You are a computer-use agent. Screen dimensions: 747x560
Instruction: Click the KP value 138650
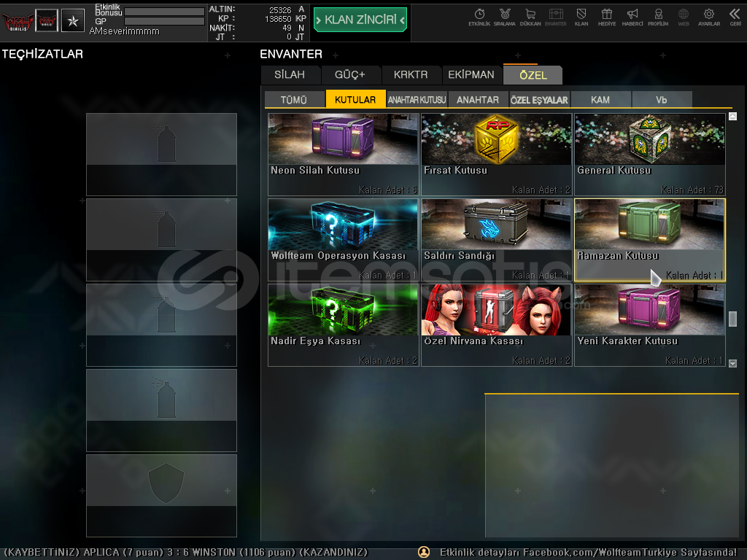tap(278, 19)
